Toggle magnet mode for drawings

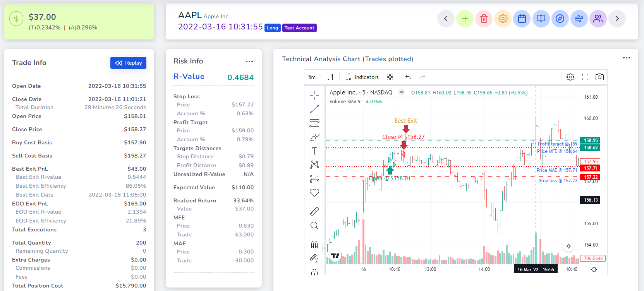pos(314,245)
